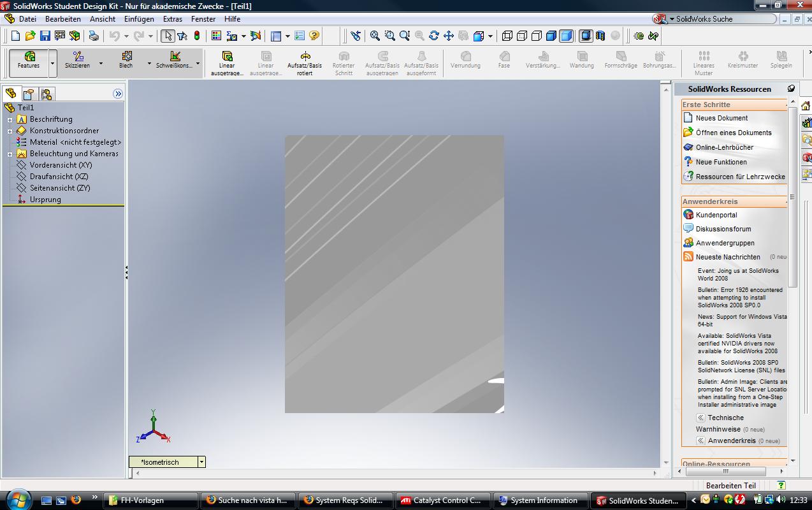This screenshot has height=510, width=812.
Task: Open the Einfügen menu
Action: point(139,19)
